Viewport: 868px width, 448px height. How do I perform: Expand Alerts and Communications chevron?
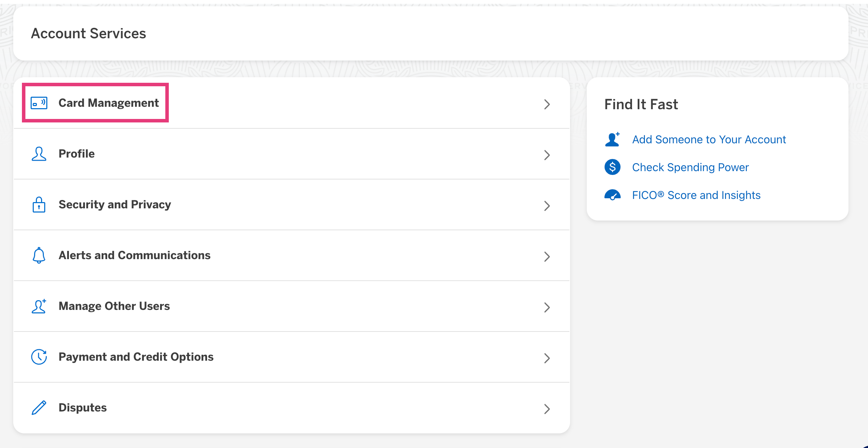[x=547, y=257]
